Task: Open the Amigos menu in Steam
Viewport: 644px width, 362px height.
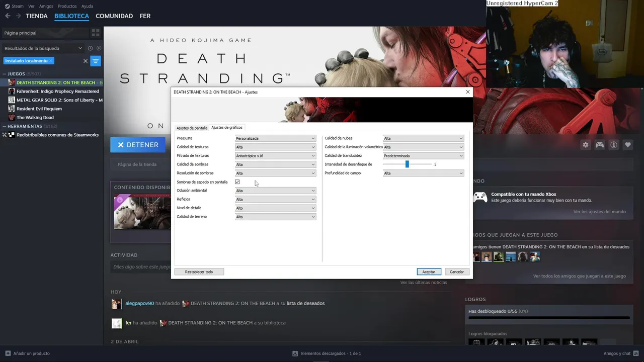Action: (46, 6)
